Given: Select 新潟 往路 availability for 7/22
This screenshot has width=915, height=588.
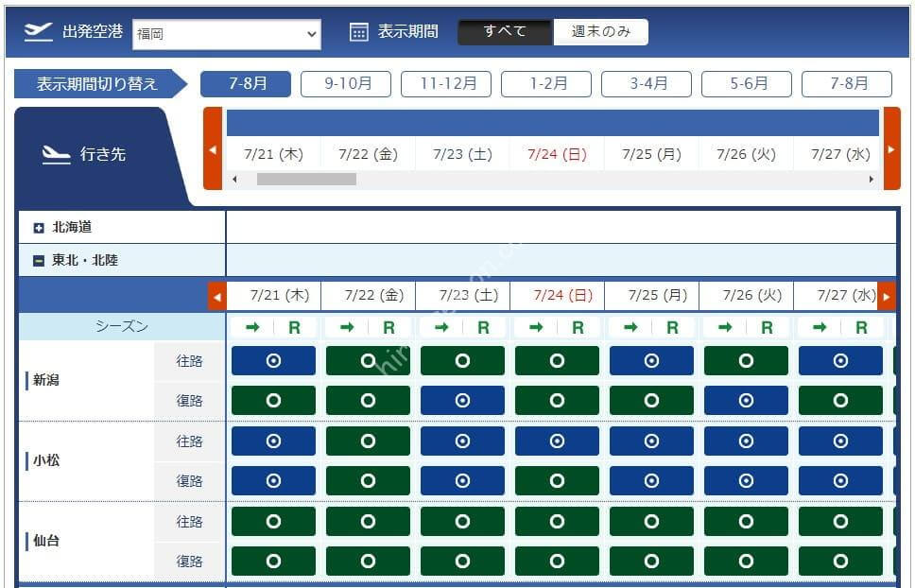Looking at the screenshot, I should click(368, 360).
